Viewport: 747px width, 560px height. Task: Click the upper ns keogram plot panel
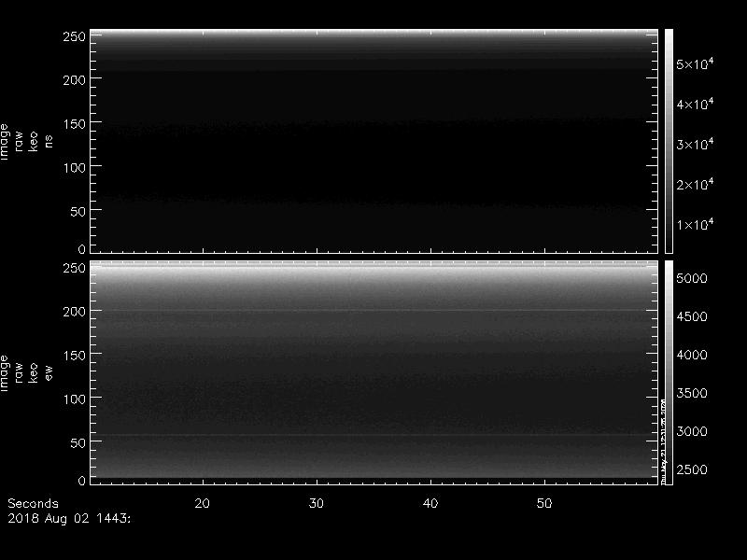[374, 141]
